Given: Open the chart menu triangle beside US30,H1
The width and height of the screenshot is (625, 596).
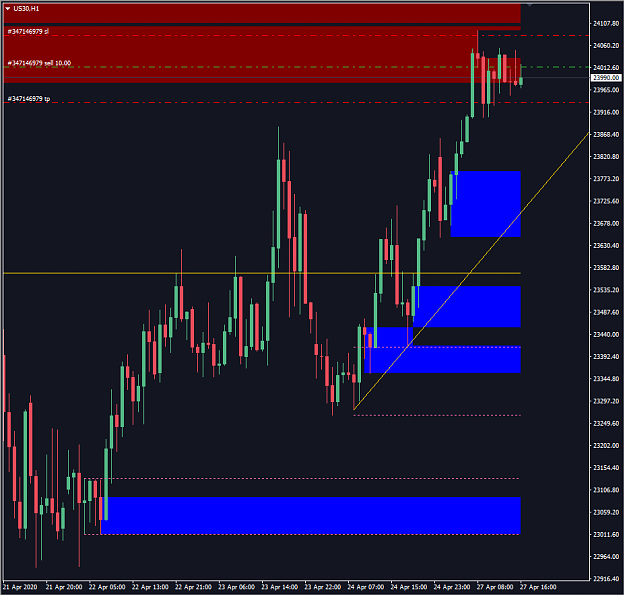Looking at the screenshot, I should [8, 9].
